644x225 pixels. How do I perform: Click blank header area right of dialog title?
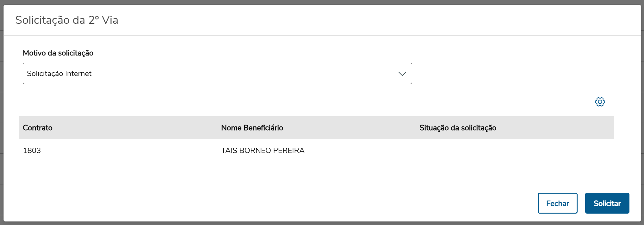380,20
